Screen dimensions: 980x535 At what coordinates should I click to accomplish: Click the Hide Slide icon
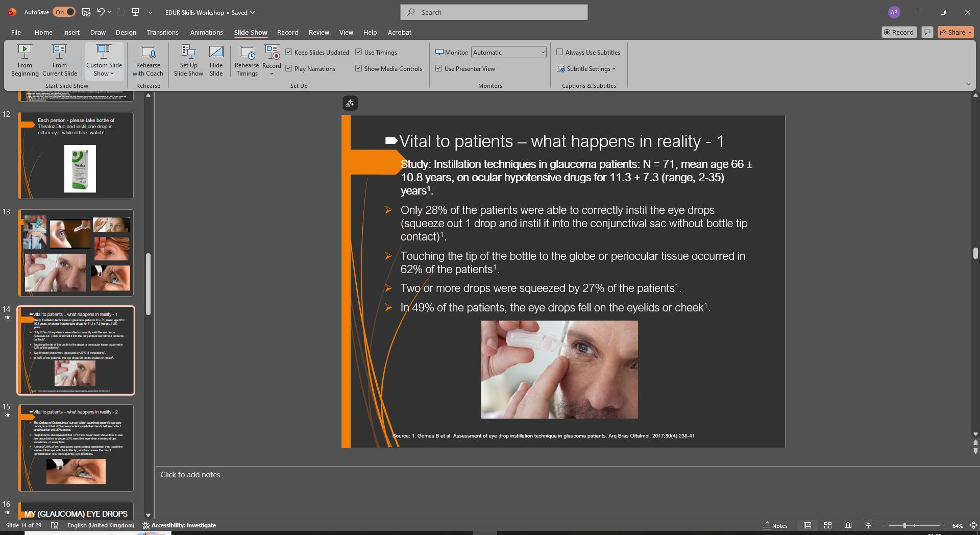(x=216, y=52)
